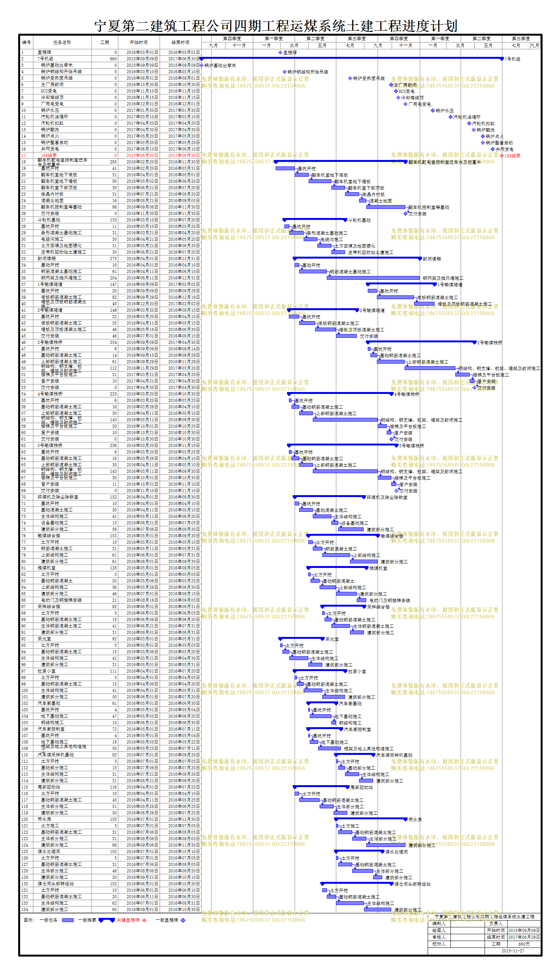Click the 拉紧小室 summary bar
The height and width of the screenshot is (974, 560).
(x=320, y=671)
